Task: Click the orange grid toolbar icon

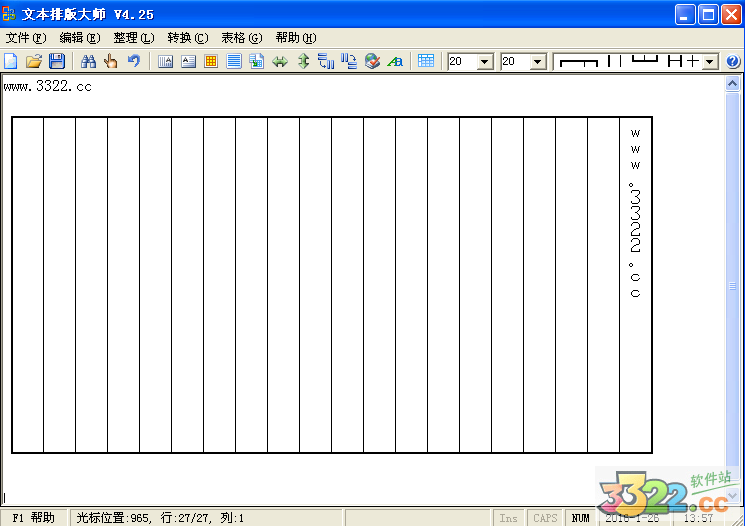Action: click(211, 62)
